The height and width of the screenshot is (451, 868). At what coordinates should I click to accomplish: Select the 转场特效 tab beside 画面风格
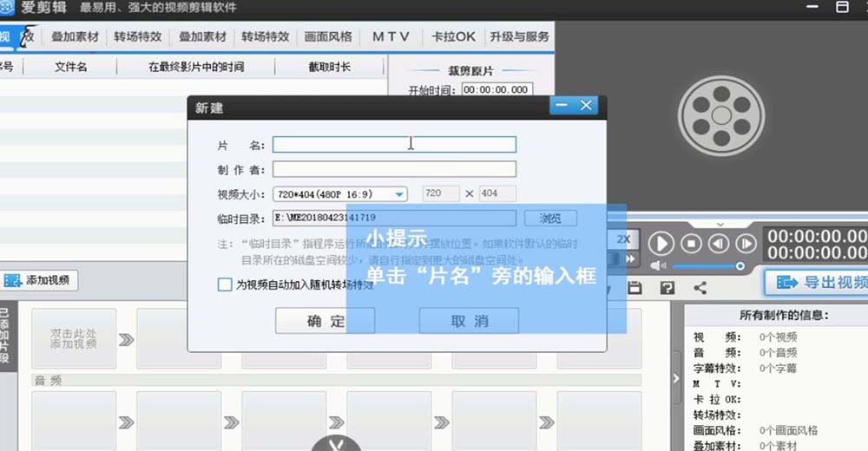pyautogui.click(x=265, y=36)
